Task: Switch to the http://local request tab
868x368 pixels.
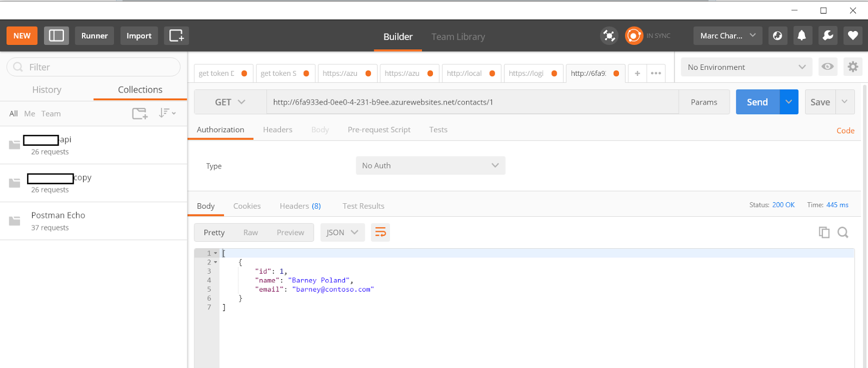Action: 470,73
